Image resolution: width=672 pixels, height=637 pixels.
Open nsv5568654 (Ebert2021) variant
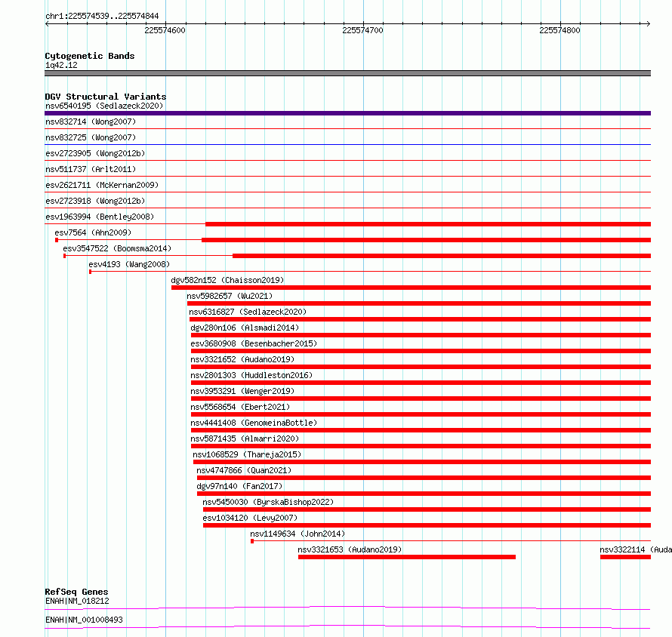pos(240,407)
